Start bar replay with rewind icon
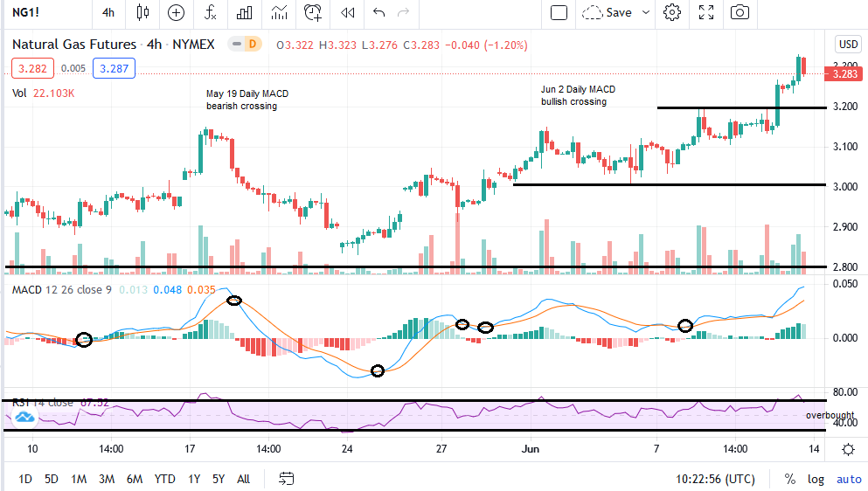Image resolution: width=868 pixels, height=491 pixels. [347, 12]
